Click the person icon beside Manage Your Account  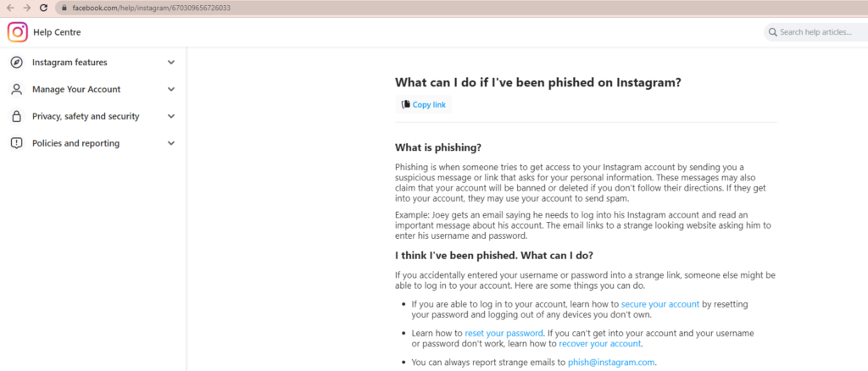(x=17, y=90)
